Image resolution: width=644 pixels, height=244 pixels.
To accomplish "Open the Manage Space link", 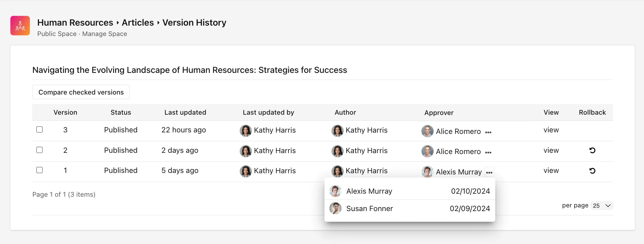I will [105, 34].
